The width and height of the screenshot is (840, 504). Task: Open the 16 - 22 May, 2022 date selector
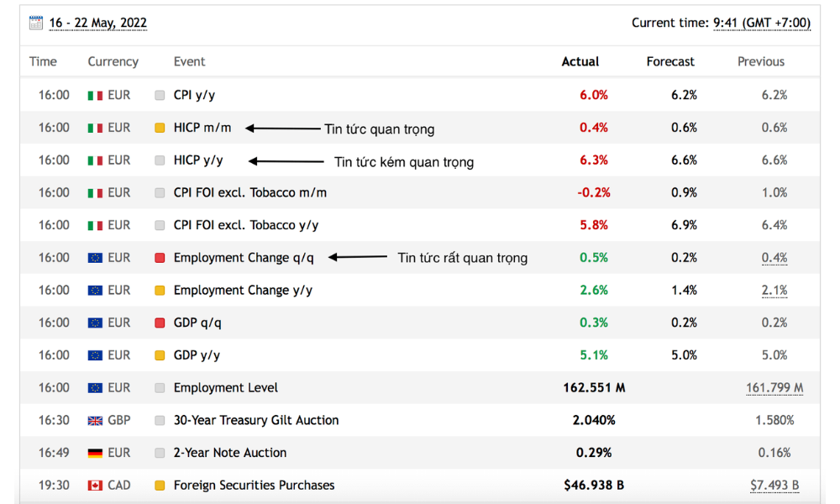click(98, 23)
